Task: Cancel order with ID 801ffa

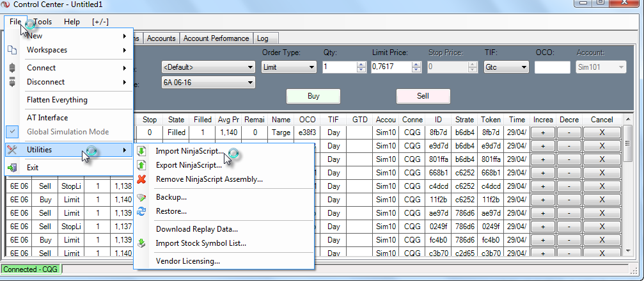Action: click(602, 159)
